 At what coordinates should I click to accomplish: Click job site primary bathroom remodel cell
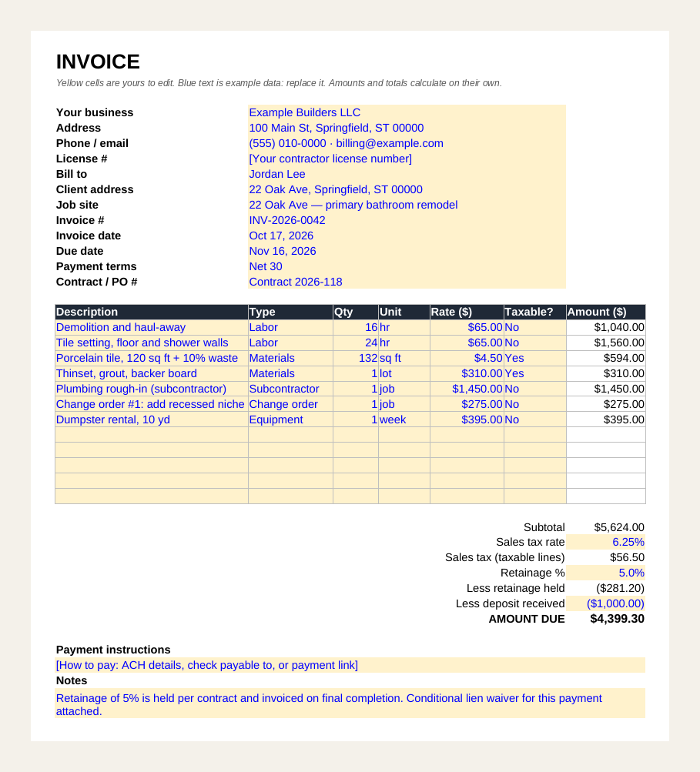tap(407, 205)
